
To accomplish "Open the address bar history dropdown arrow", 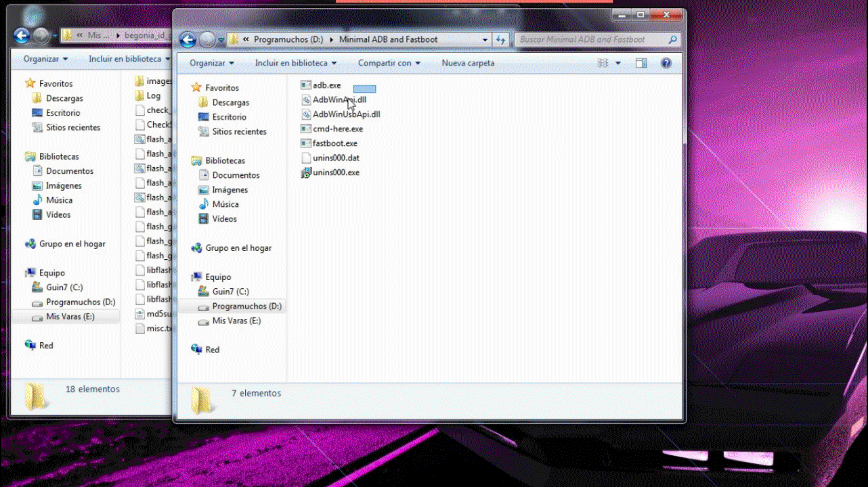I will coord(485,40).
